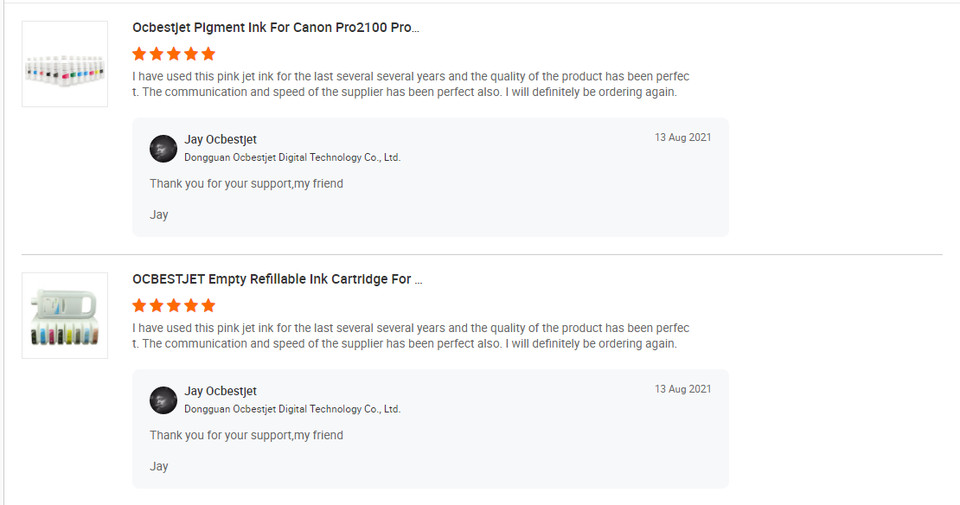
Task: Click the Dongguan Ocbestjet company name in the first reply
Action: [x=292, y=158]
